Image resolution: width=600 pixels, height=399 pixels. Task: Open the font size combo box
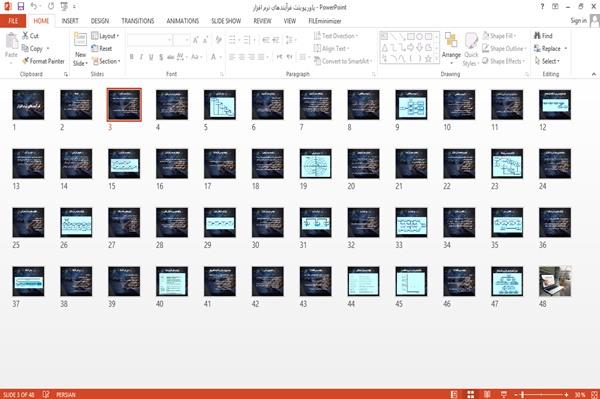coord(181,40)
